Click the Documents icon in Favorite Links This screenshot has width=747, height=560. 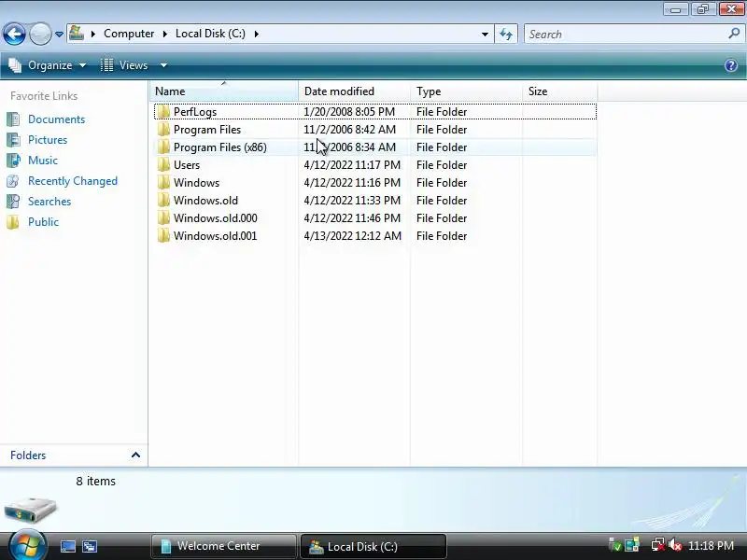coord(13,119)
